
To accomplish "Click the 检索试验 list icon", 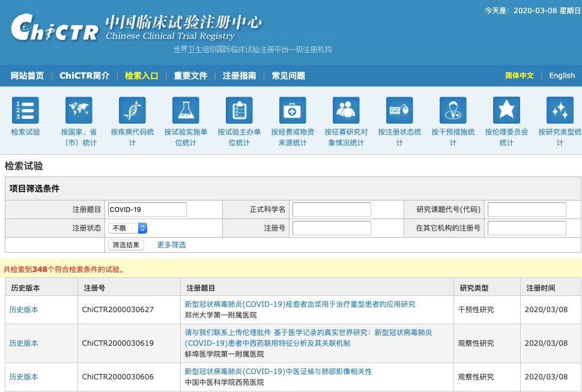I will (25, 110).
